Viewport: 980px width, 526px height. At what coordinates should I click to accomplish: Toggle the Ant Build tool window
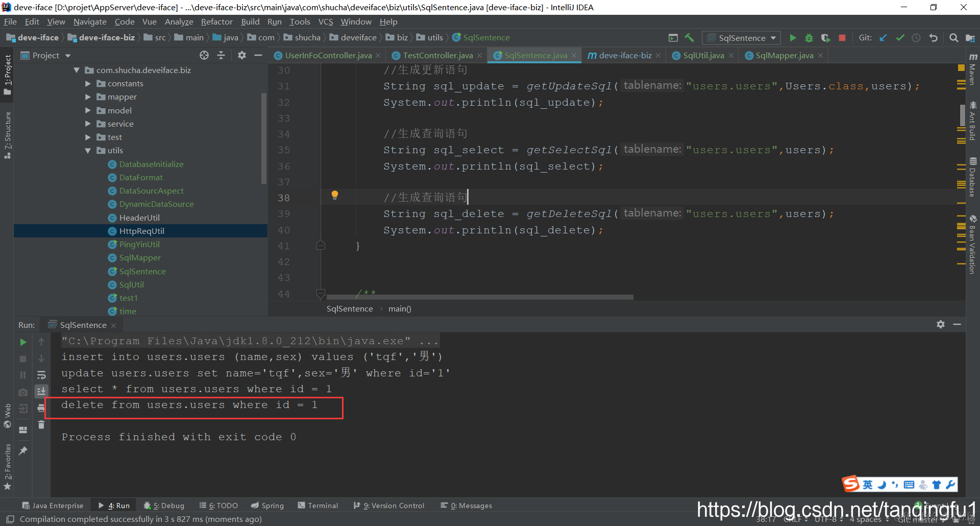973,121
